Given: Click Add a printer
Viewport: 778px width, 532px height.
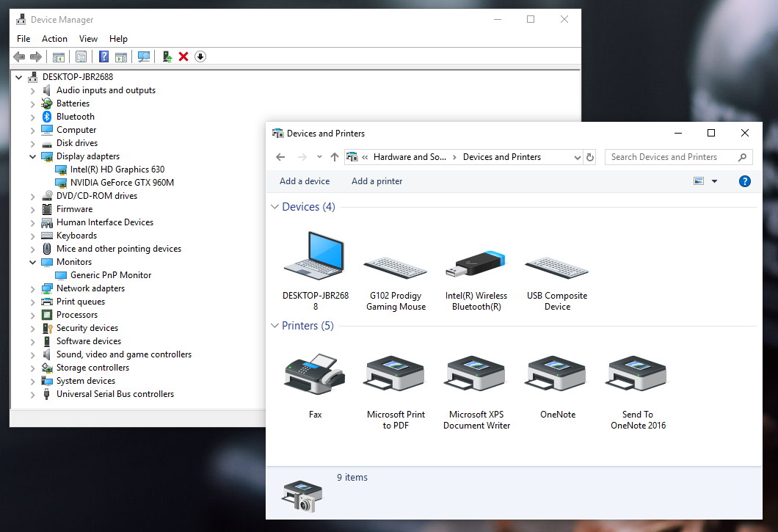Looking at the screenshot, I should [x=377, y=181].
